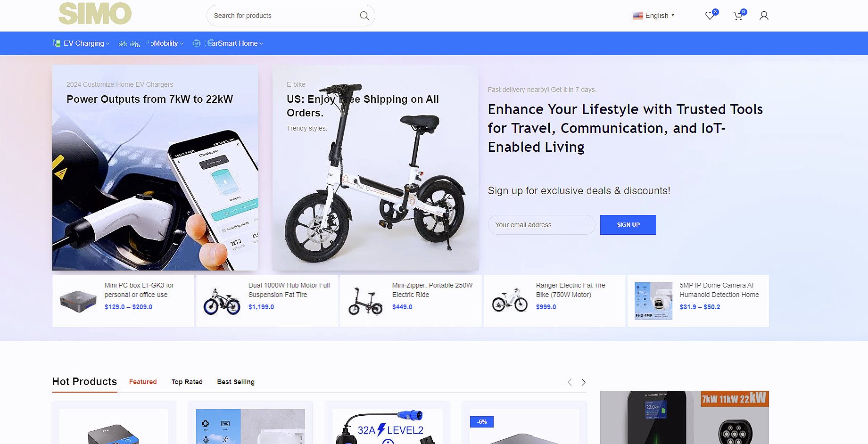Switch to the Top Rated tab
Image resolution: width=868 pixels, height=444 pixels.
coord(187,382)
